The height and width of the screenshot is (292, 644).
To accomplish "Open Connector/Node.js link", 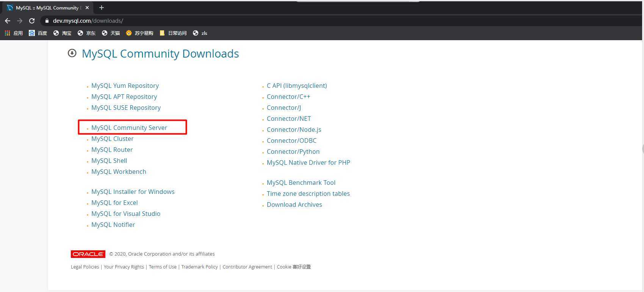I will pos(294,130).
